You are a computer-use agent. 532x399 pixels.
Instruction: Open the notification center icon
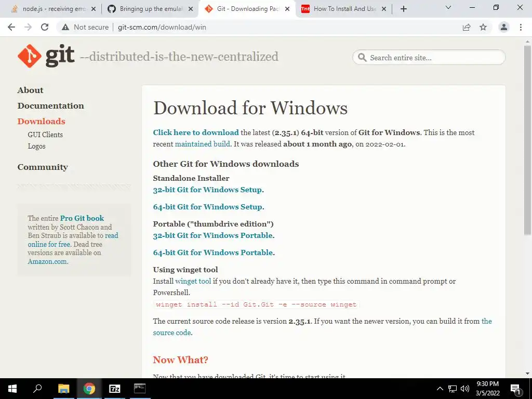pos(516,389)
